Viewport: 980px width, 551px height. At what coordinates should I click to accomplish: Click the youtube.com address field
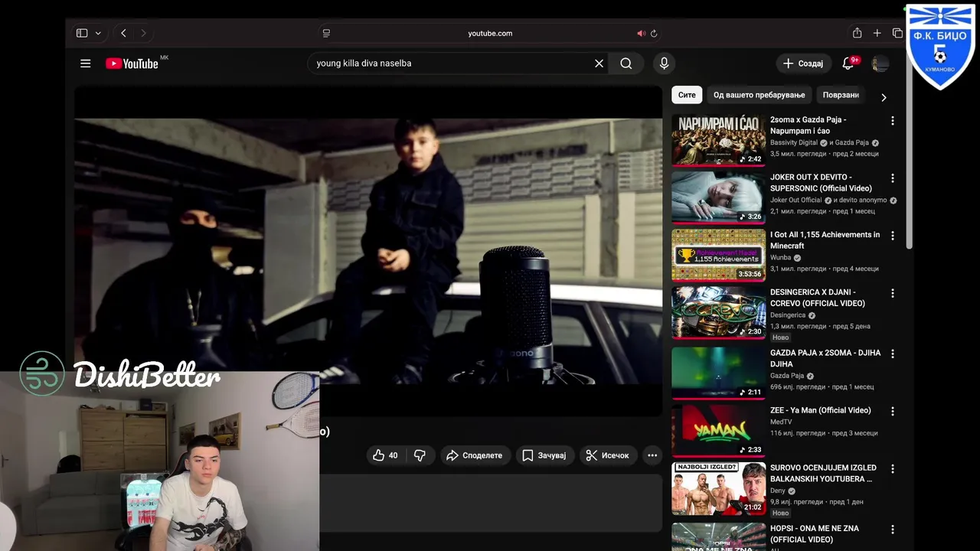[x=490, y=33]
